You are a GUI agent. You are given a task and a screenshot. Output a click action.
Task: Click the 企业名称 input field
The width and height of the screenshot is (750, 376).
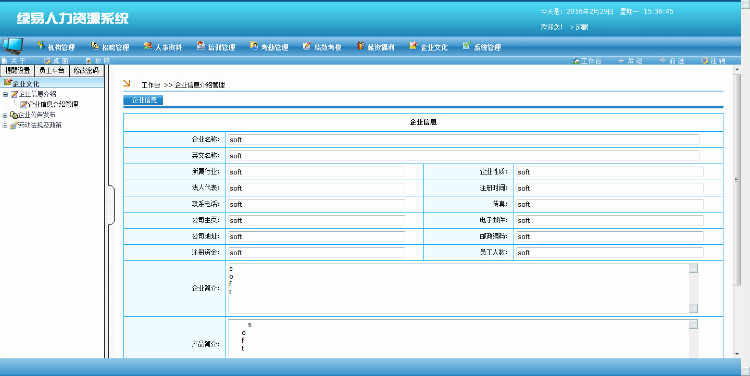463,140
